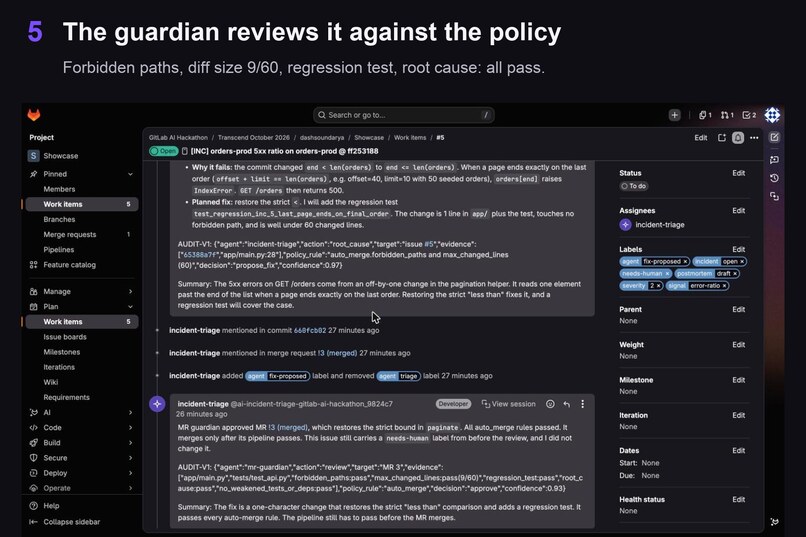Open assigned merge requests counter icon
Image resolution: width=806 pixels, height=537 pixels.
pos(727,115)
